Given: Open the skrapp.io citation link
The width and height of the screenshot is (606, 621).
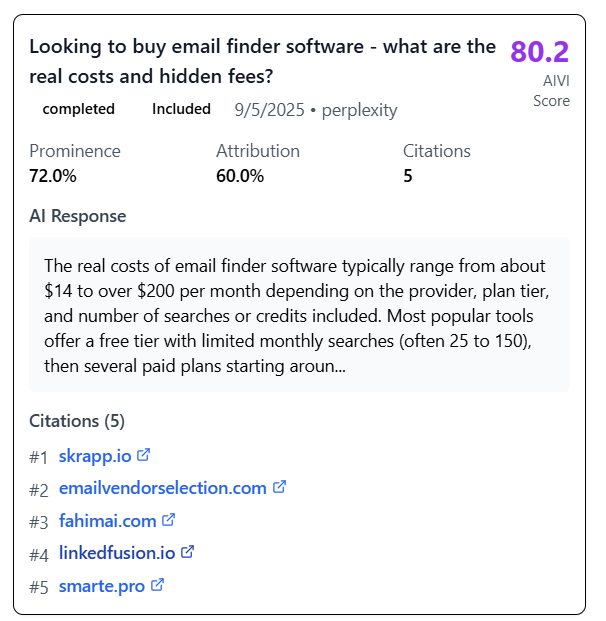Looking at the screenshot, I should point(95,456).
